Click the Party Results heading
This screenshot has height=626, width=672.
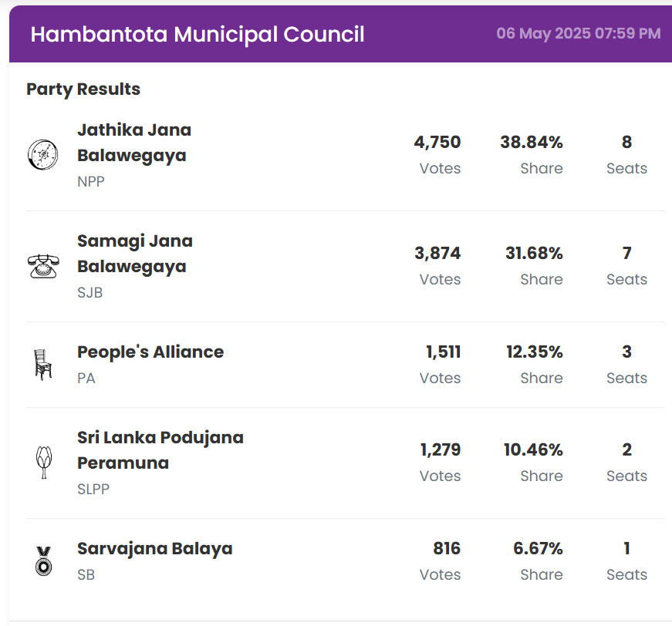pos(83,89)
